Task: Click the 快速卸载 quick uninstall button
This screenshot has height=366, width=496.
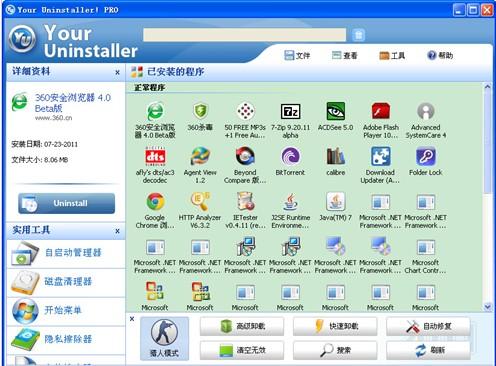Action: click(x=335, y=326)
